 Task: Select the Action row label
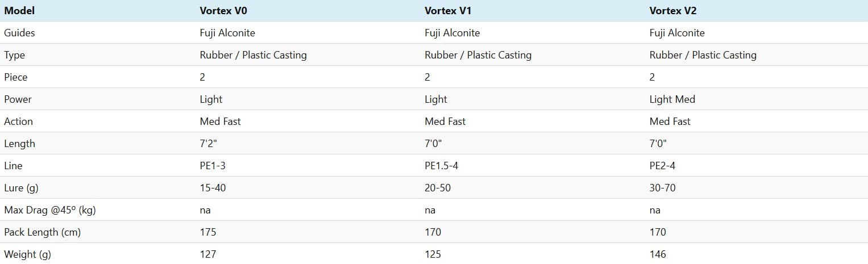tap(18, 121)
